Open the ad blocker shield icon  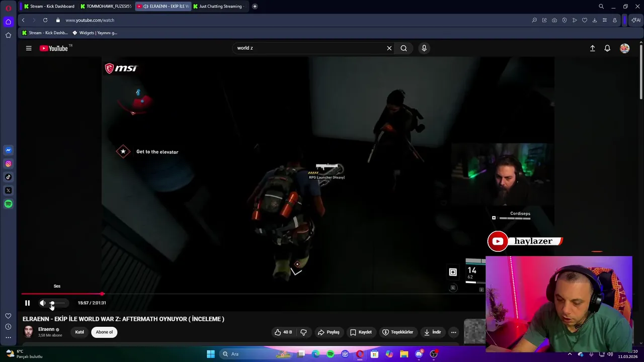565,20
